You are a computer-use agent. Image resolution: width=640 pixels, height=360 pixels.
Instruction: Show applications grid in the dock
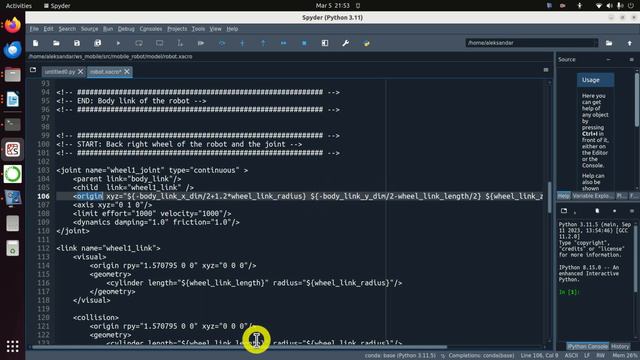click(x=12, y=346)
